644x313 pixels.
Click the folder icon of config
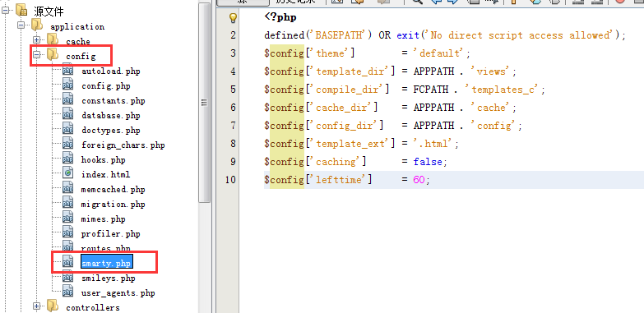[x=53, y=55]
